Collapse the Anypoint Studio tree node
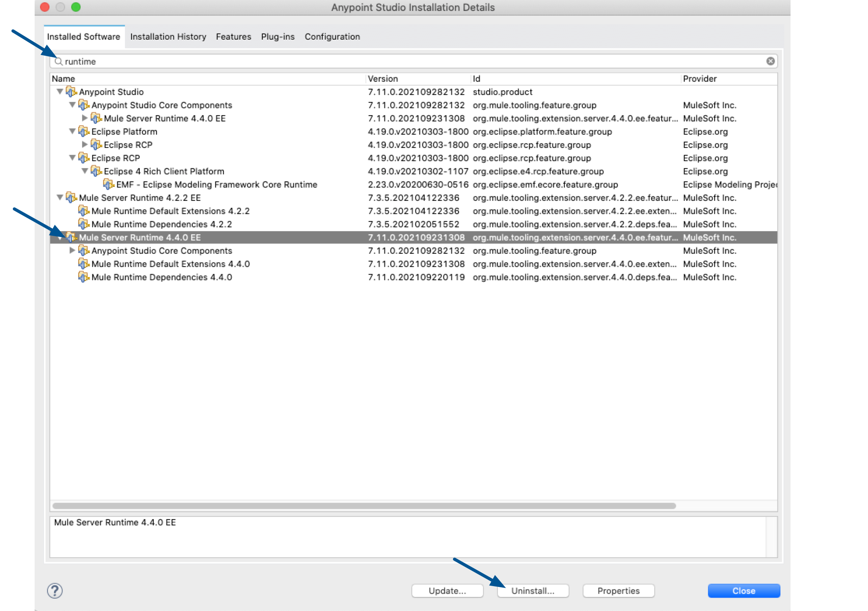The image size is (868, 611). [59, 92]
